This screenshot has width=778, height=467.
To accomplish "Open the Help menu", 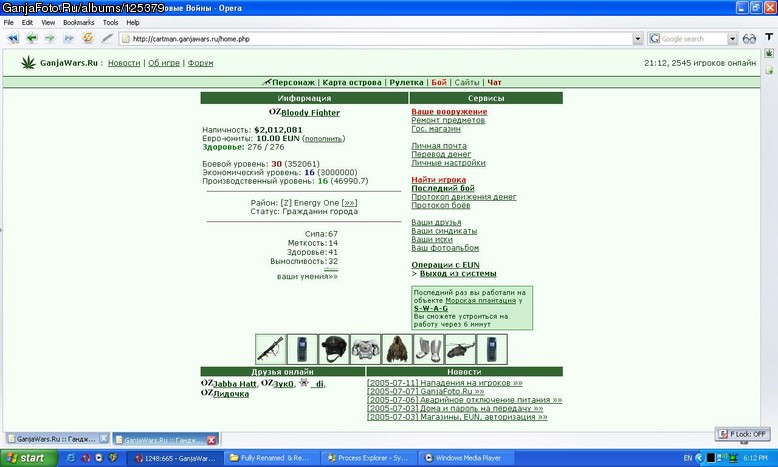I will click(x=132, y=22).
